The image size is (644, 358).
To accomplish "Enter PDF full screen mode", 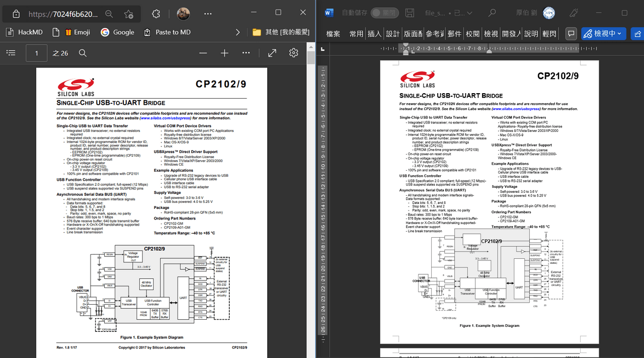I will click(x=272, y=53).
